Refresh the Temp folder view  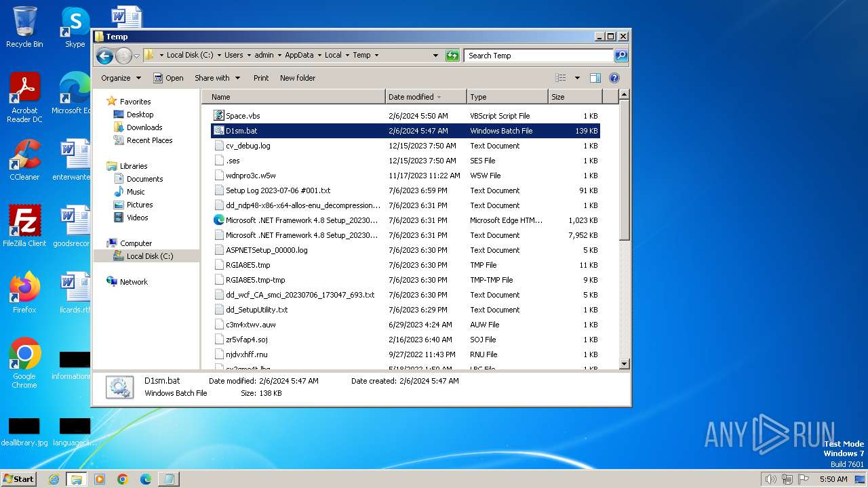click(452, 56)
